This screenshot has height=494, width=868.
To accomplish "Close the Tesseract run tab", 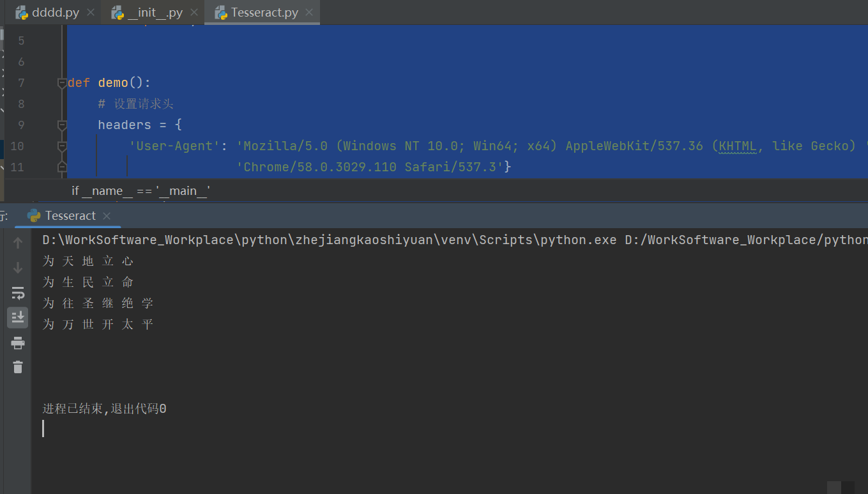I will tap(107, 216).
